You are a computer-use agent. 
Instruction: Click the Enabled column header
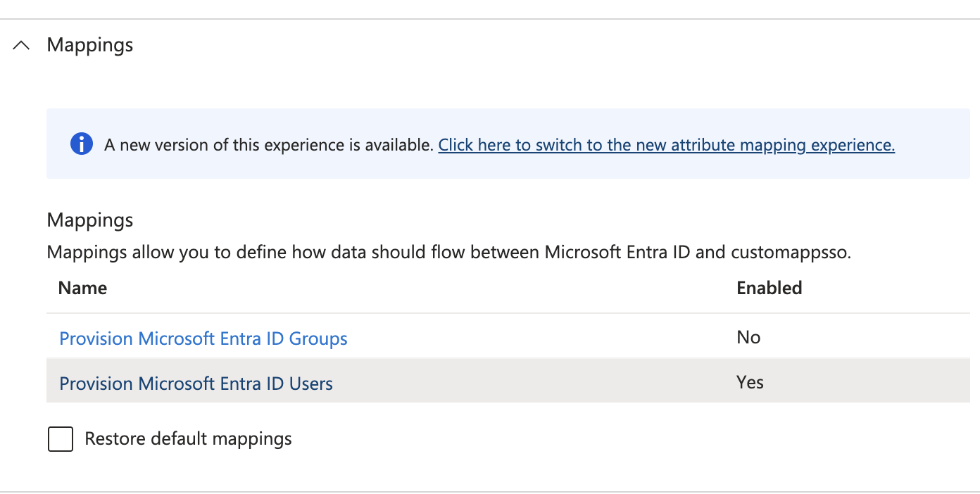[x=769, y=288]
